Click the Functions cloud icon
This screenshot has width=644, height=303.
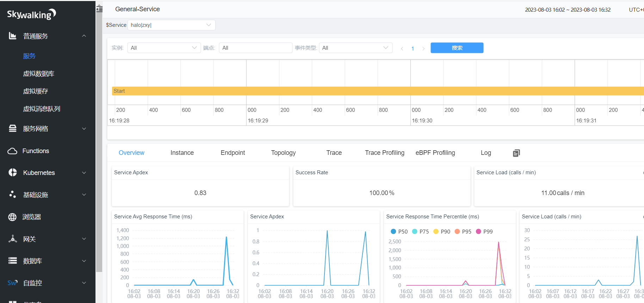tap(12, 151)
